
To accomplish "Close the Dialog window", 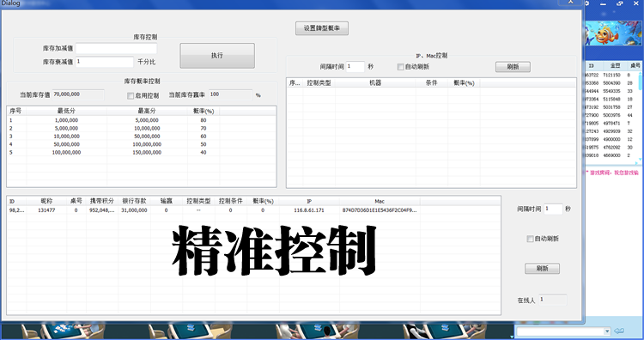I will tap(570, 3).
